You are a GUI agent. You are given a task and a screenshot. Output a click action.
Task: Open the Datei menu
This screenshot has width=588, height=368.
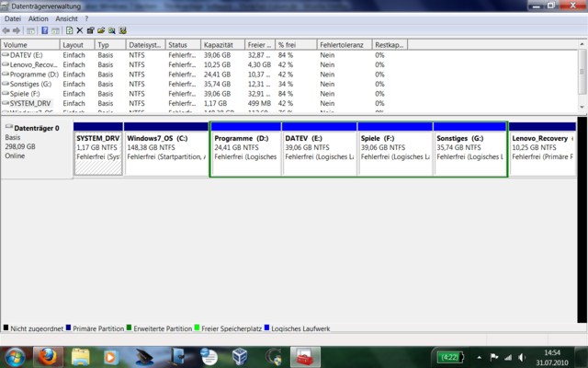(x=13, y=18)
